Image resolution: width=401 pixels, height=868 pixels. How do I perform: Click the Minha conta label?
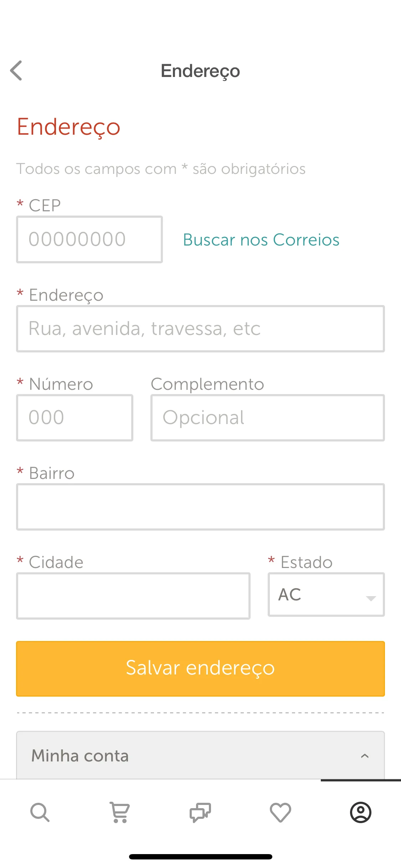coord(80,756)
